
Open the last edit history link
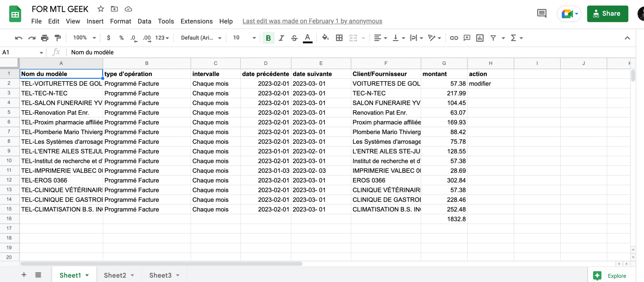(312, 21)
